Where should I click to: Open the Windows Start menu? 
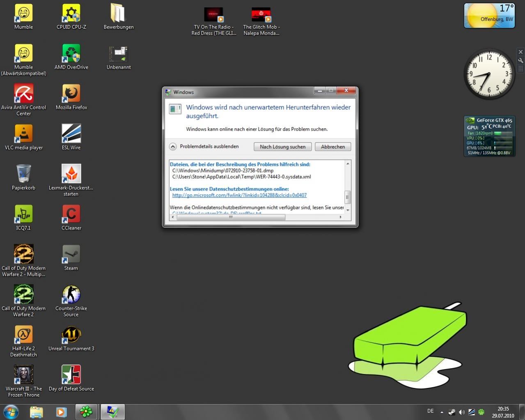click(11, 412)
